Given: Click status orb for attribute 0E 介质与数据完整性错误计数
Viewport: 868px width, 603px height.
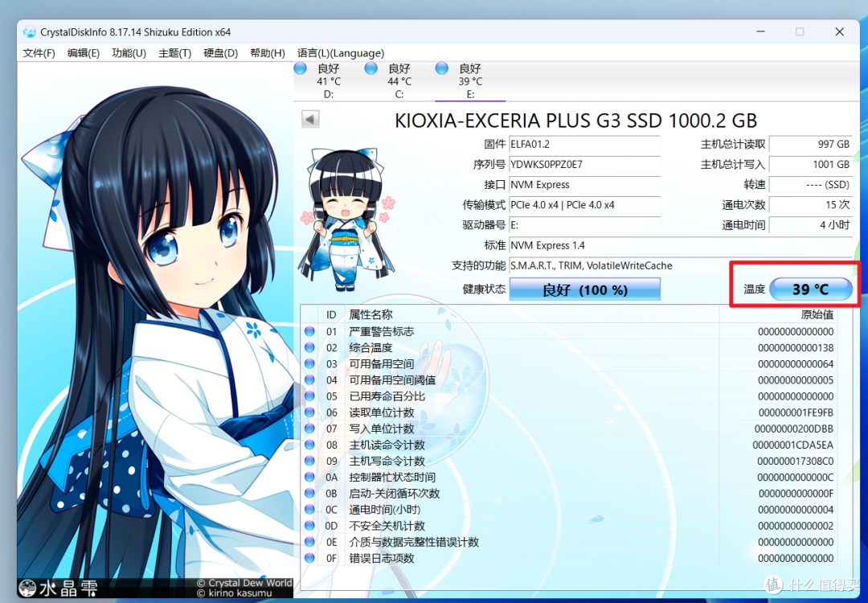Looking at the screenshot, I should [309, 542].
